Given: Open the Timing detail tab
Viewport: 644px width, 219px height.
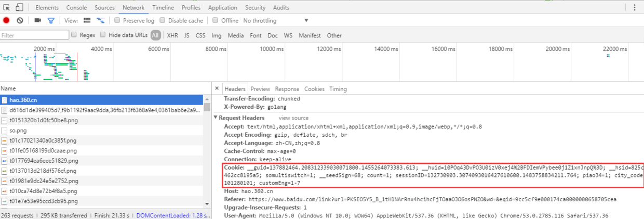Looking at the screenshot, I should 338,89.
